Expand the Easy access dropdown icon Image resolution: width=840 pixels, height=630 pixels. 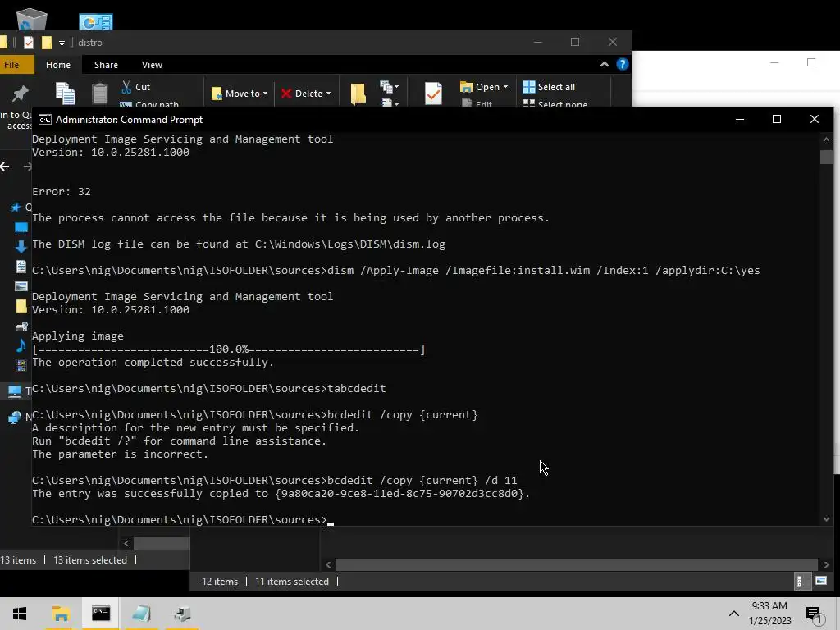[x=389, y=103]
